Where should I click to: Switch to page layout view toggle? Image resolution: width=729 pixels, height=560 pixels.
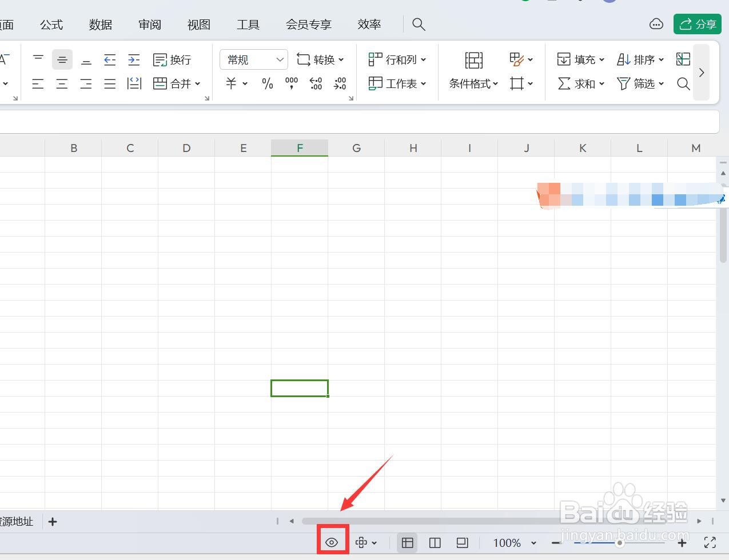pos(435,542)
